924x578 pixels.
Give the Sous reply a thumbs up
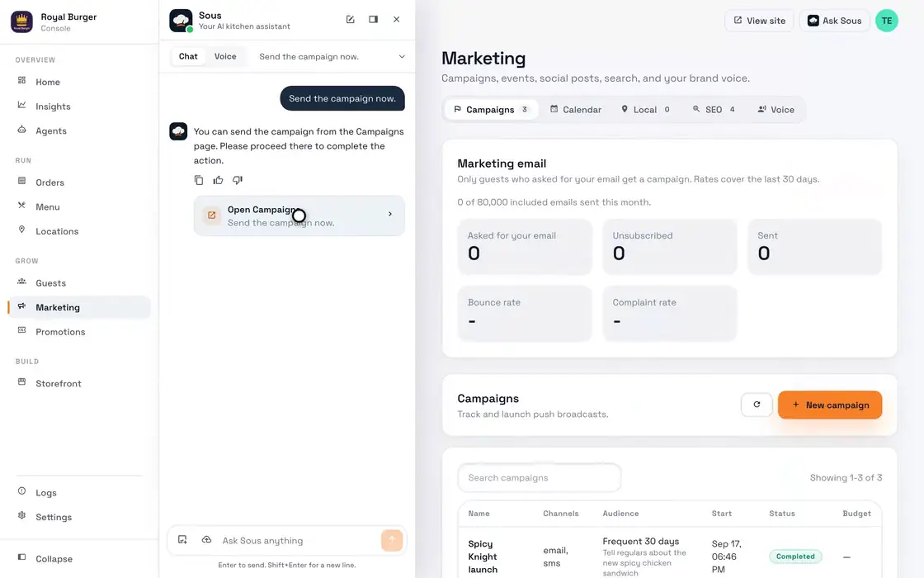tap(218, 180)
